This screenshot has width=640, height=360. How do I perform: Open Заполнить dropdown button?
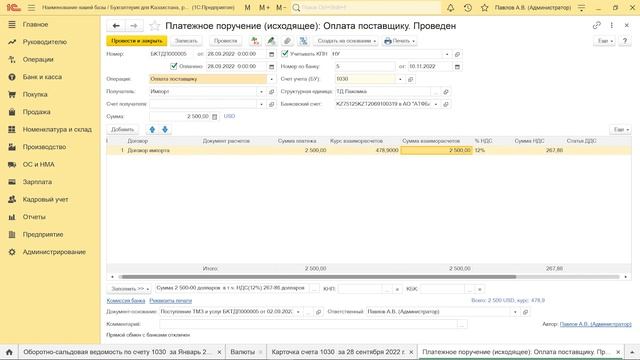[129, 289]
